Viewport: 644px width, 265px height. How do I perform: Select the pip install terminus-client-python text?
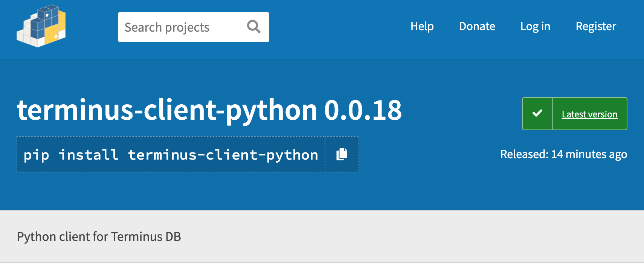tap(171, 155)
